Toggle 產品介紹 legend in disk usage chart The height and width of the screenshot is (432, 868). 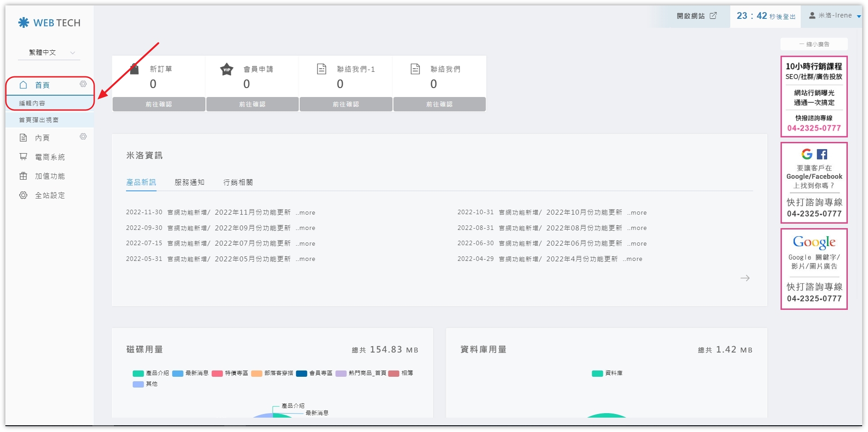[x=151, y=373]
